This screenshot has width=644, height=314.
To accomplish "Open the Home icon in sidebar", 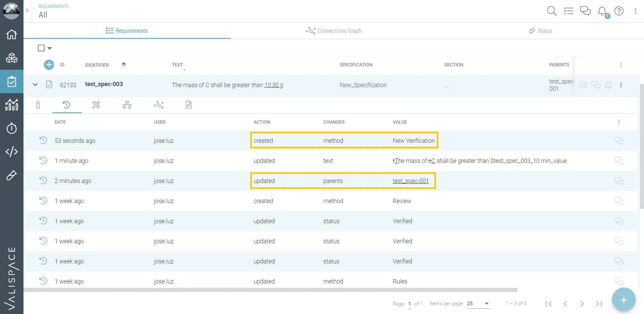I will (x=12, y=34).
